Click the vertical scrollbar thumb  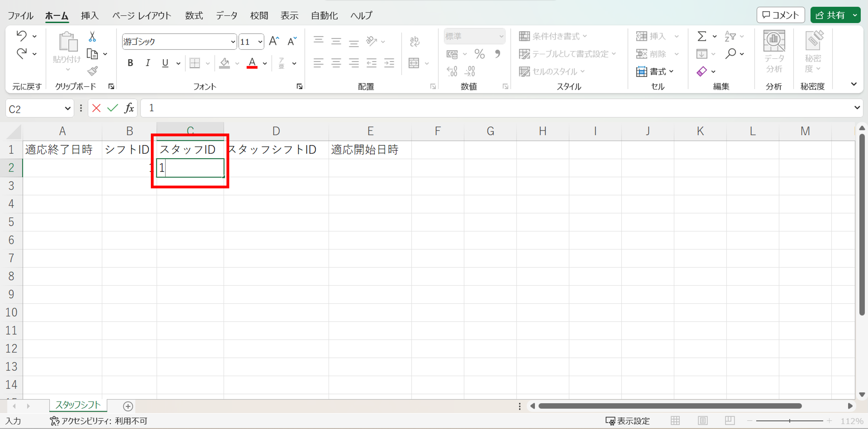click(x=862, y=224)
